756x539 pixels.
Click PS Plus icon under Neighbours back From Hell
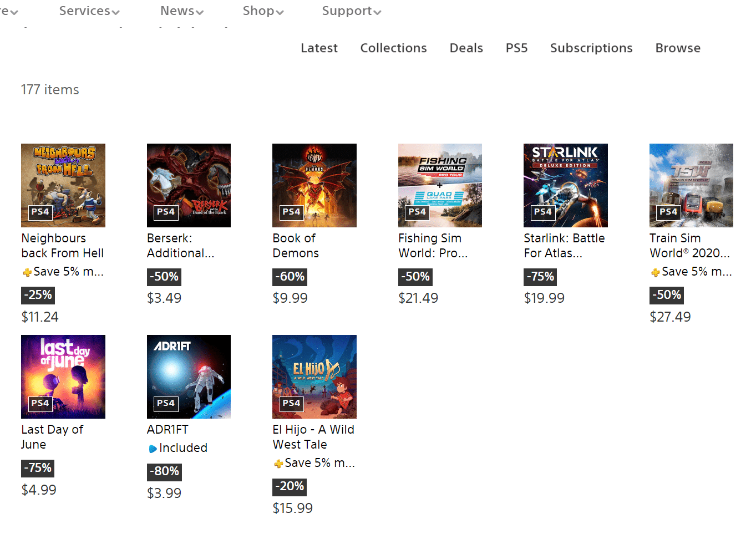tap(27, 272)
